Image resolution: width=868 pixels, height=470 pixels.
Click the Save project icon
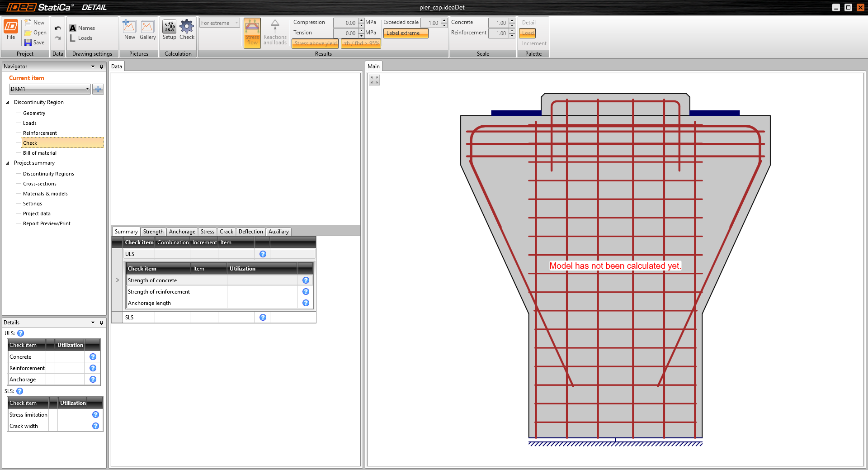click(x=28, y=43)
